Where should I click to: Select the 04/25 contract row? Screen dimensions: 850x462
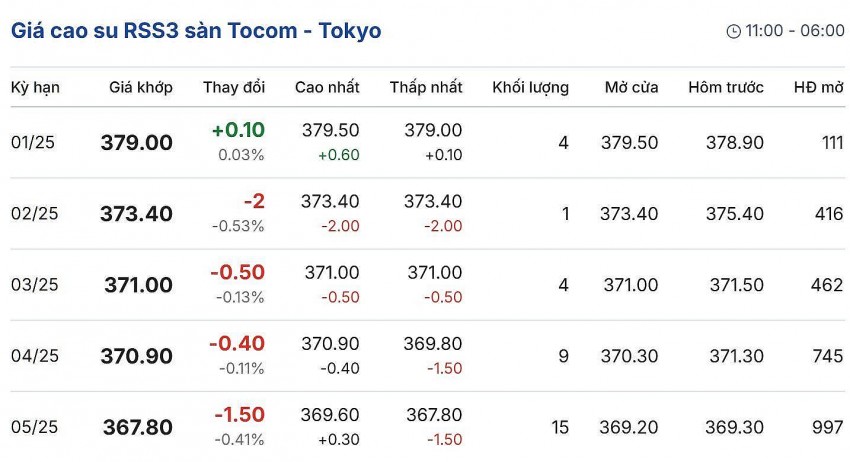click(x=35, y=356)
